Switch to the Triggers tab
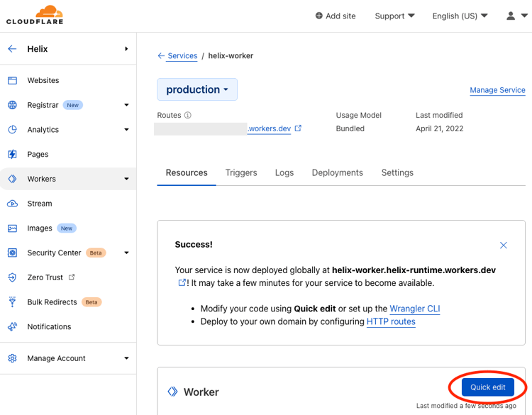The height and width of the screenshot is (415, 532). click(x=241, y=172)
